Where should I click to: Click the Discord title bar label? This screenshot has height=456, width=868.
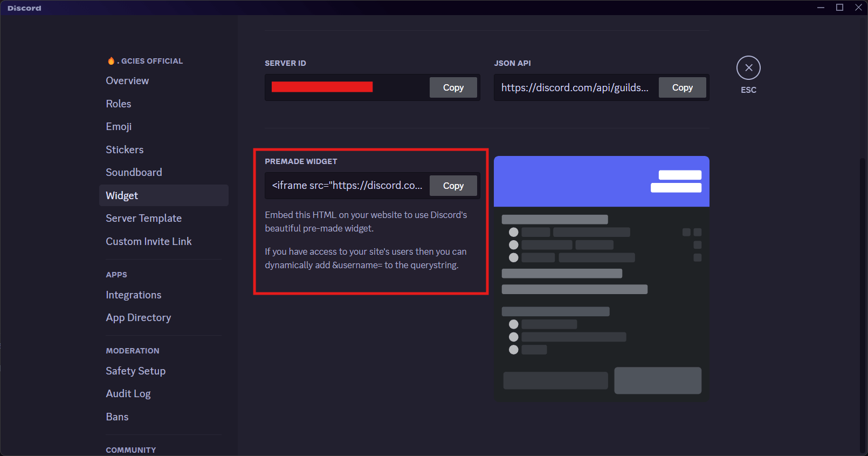pyautogui.click(x=24, y=8)
